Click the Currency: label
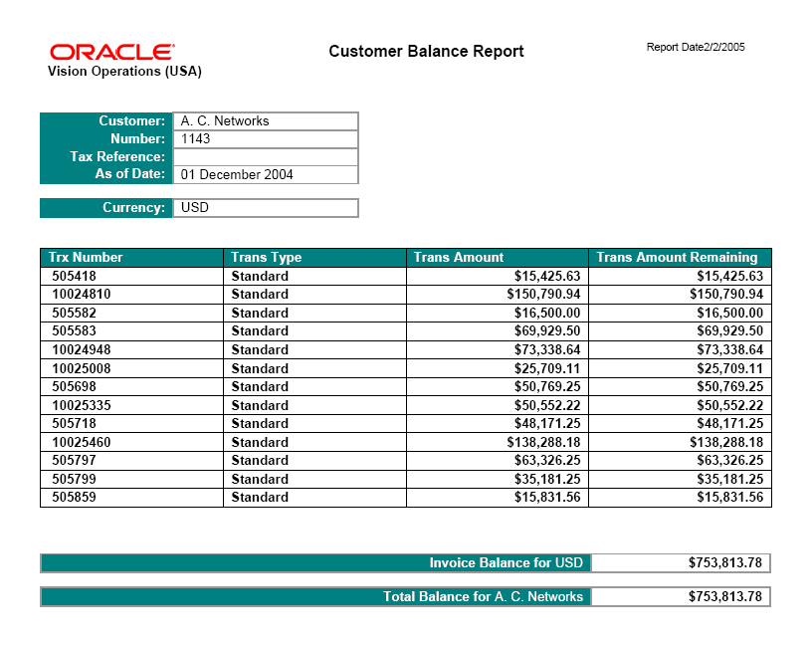The width and height of the screenshot is (812, 645). click(133, 208)
